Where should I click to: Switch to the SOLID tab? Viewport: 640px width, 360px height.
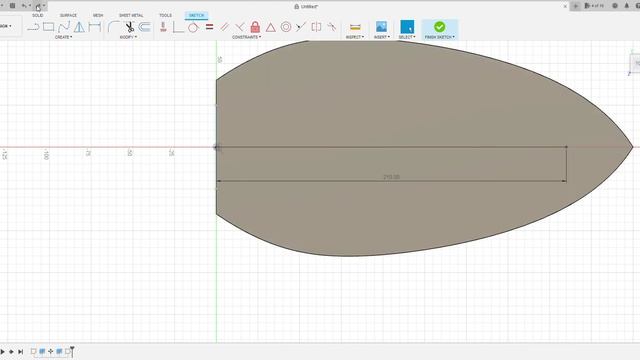point(38,16)
